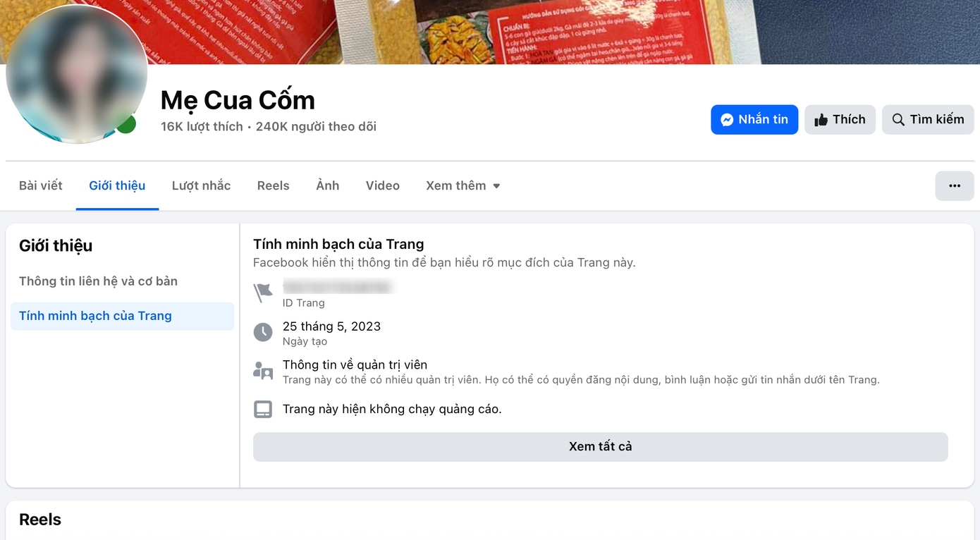This screenshot has width=980, height=540.
Task: Click the Xem tất cả button
Action: [601, 447]
